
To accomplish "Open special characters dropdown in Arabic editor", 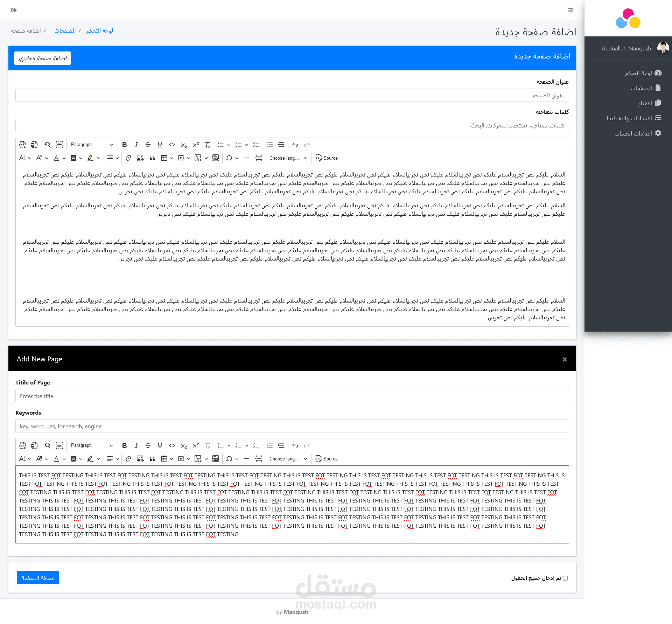I will [x=232, y=158].
